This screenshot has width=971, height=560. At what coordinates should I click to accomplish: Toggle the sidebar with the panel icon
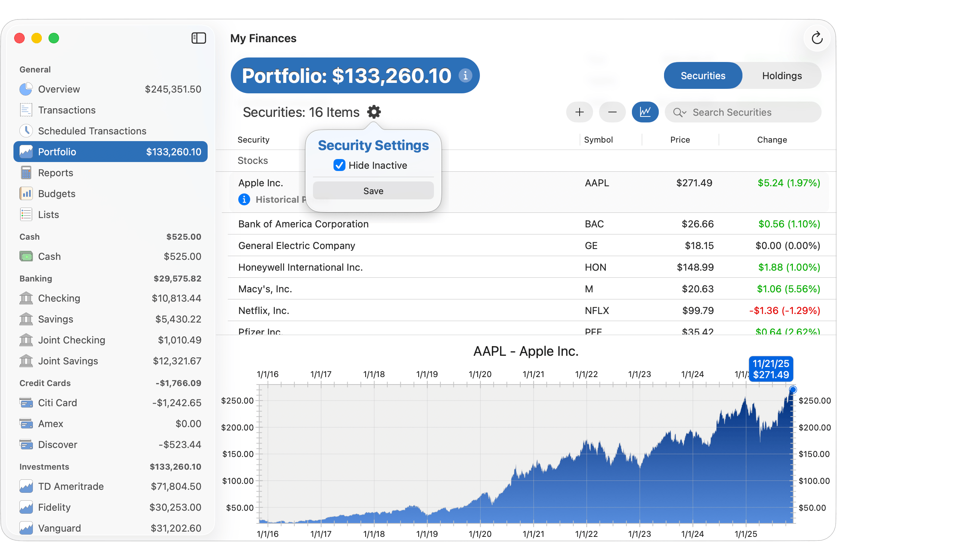click(x=199, y=38)
